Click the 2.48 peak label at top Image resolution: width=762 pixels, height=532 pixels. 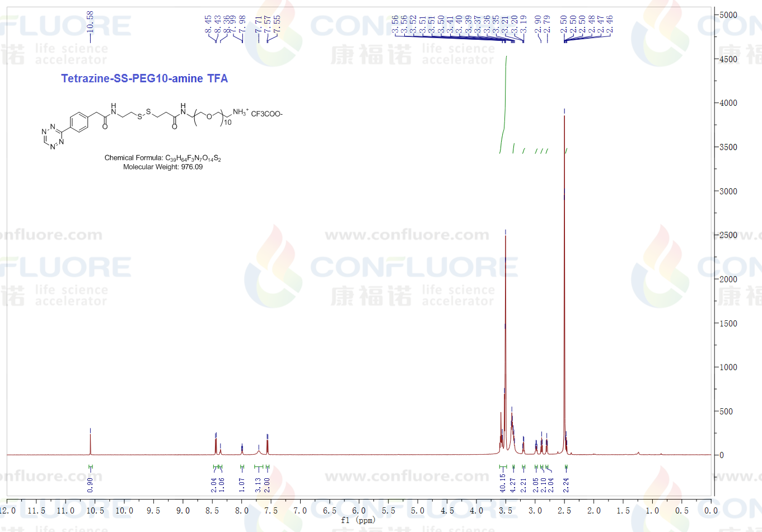(x=592, y=24)
